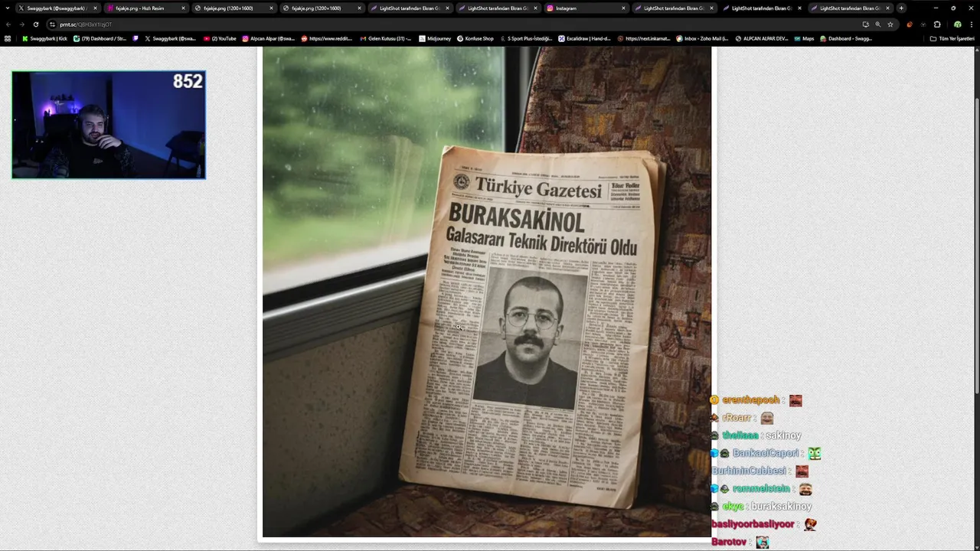980x551 pixels.
Task: Reload the prnt.sc page
Action: coord(35,24)
